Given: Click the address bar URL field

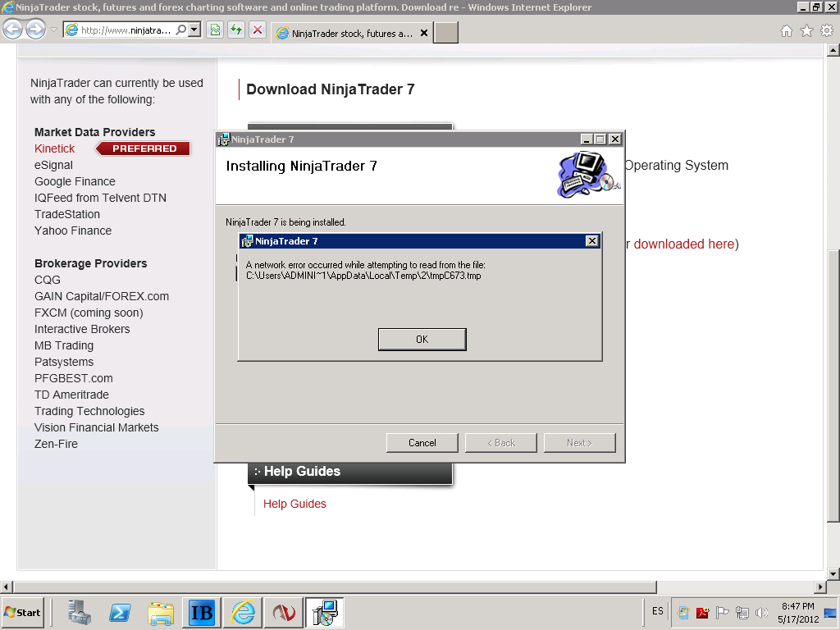Looking at the screenshot, I should pos(126,30).
